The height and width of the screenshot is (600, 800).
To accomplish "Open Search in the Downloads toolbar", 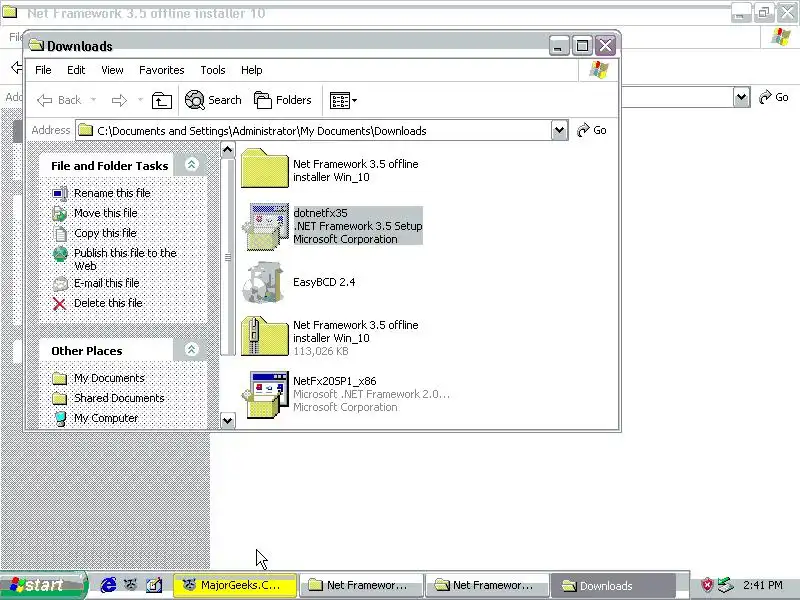I will coord(213,100).
